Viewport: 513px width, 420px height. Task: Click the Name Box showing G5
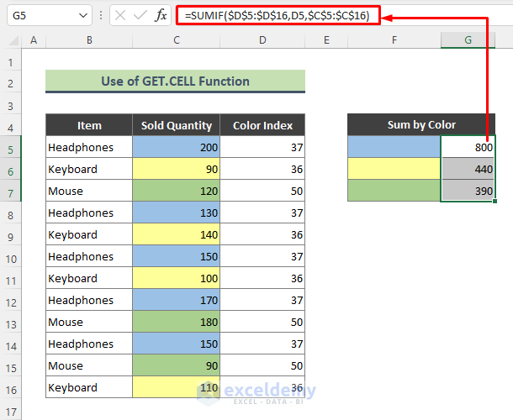tap(49, 15)
